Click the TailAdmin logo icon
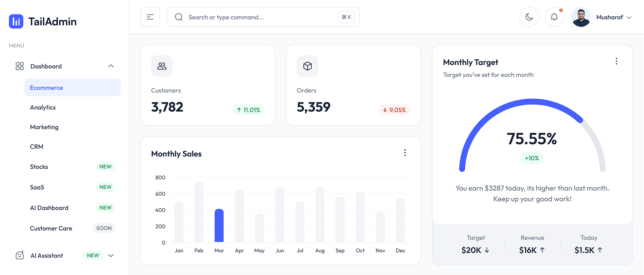Image resolution: width=644 pixels, height=275 pixels. point(16,21)
